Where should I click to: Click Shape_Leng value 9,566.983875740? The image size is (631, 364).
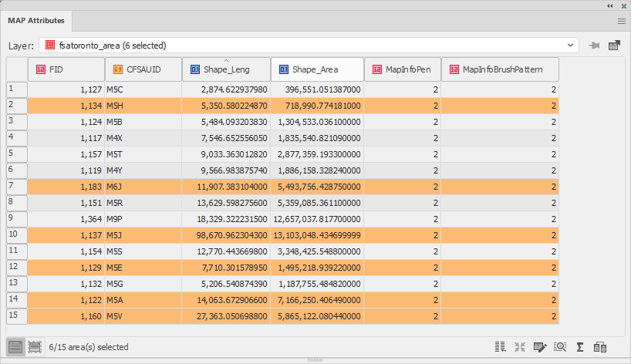point(226,170)
